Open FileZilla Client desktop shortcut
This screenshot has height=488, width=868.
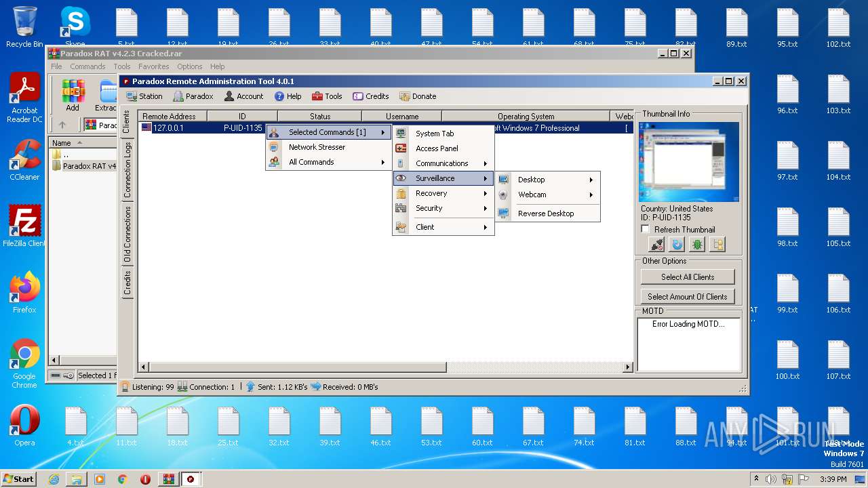25,226
